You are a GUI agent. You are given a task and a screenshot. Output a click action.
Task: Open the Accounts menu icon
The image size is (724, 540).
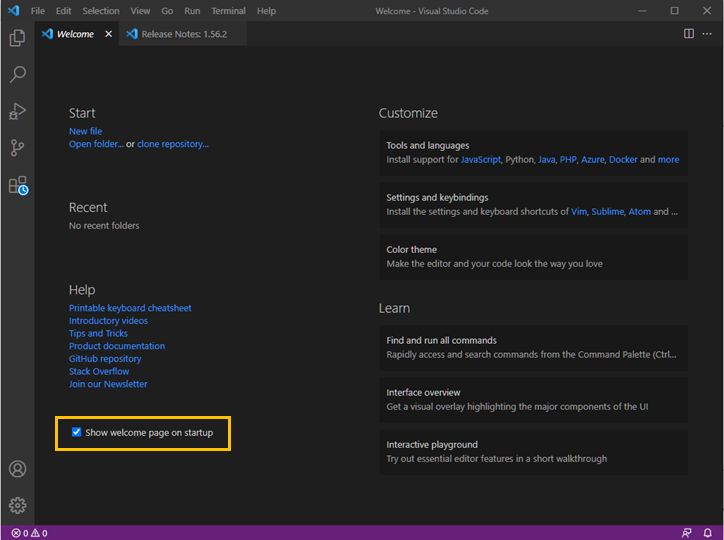pos(18,468)
